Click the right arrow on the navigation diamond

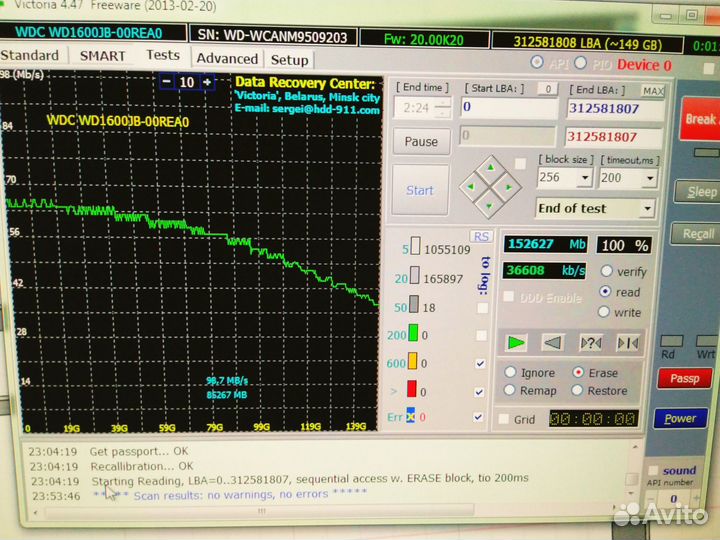[x=509, y=187]
